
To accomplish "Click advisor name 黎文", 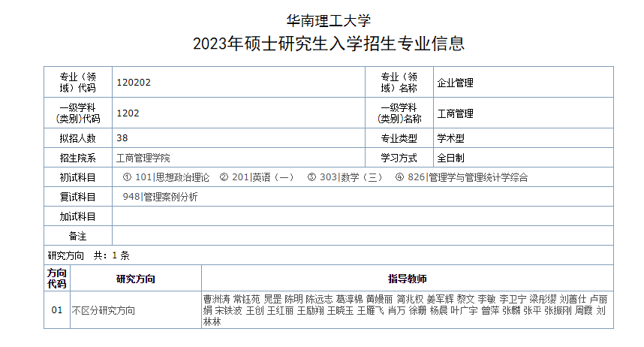I will click(466, 299).
